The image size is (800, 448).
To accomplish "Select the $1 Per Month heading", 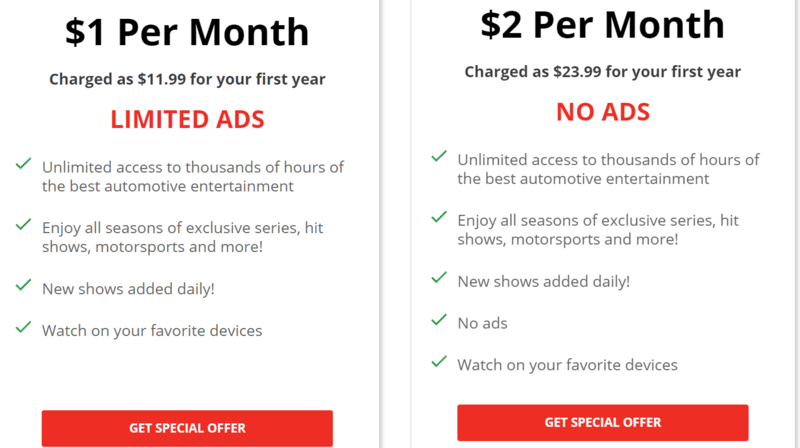I will click(187, 32).
